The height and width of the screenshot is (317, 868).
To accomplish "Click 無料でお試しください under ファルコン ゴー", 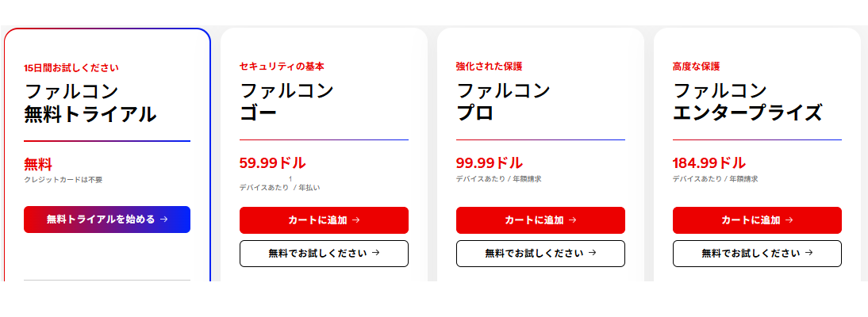I will coord(324,254).
